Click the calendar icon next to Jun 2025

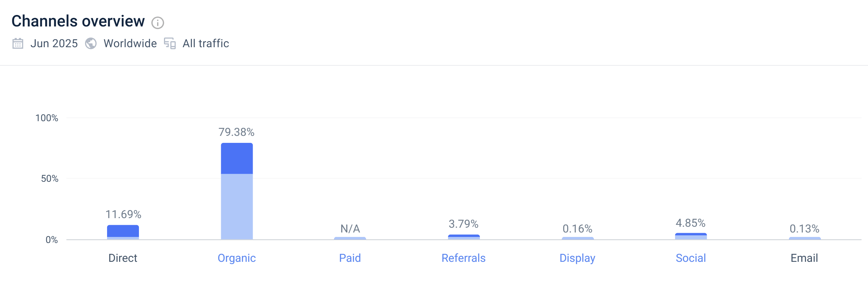pyautogui.click(x=18, y=43)
